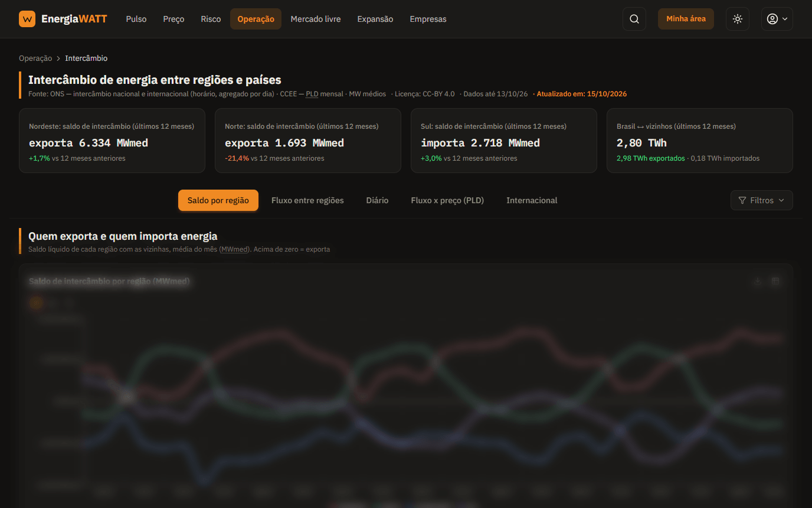The width and height of the screenshot is (812, 508).
Task: Click the underlined MWmed abbreviation in subtitle
Action: click(234, 249)
